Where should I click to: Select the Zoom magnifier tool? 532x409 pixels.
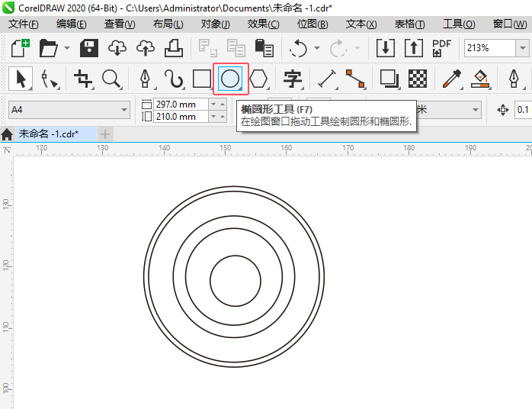[111, 79]
